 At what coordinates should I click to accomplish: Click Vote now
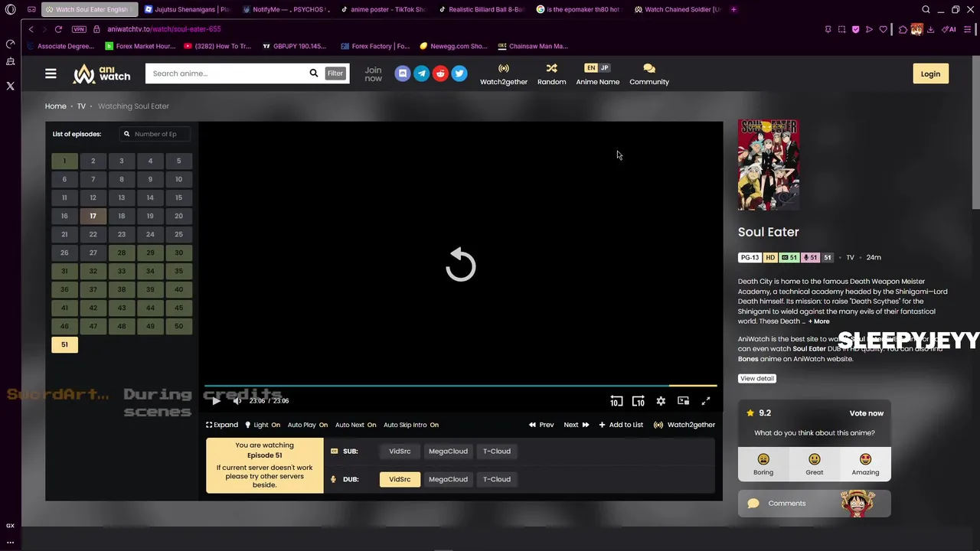point(866,413)
